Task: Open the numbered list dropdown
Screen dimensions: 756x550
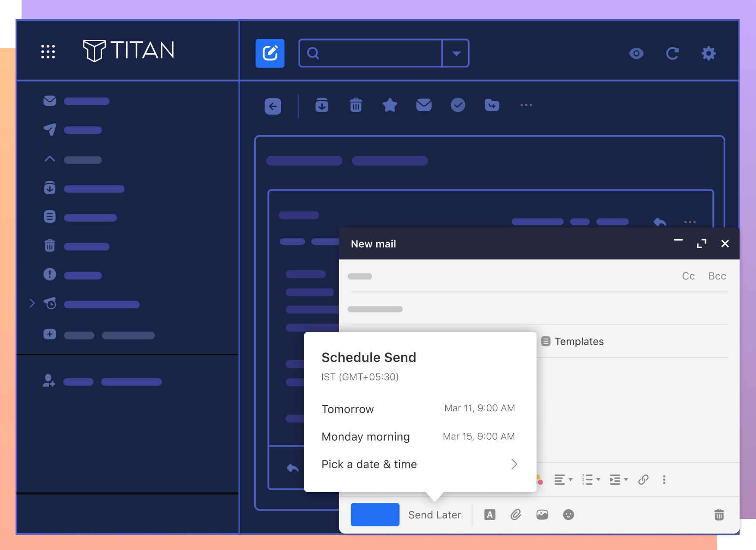Action: point(591,480)
